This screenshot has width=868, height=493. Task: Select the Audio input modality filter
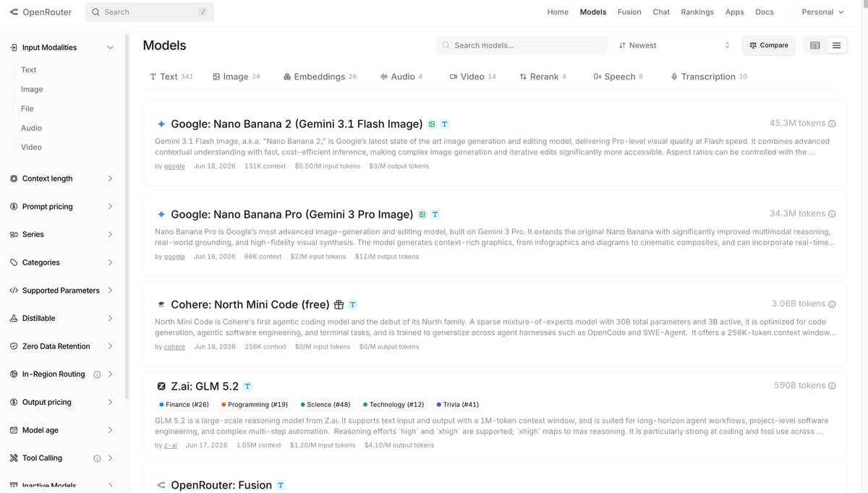[x=31, y=128]
